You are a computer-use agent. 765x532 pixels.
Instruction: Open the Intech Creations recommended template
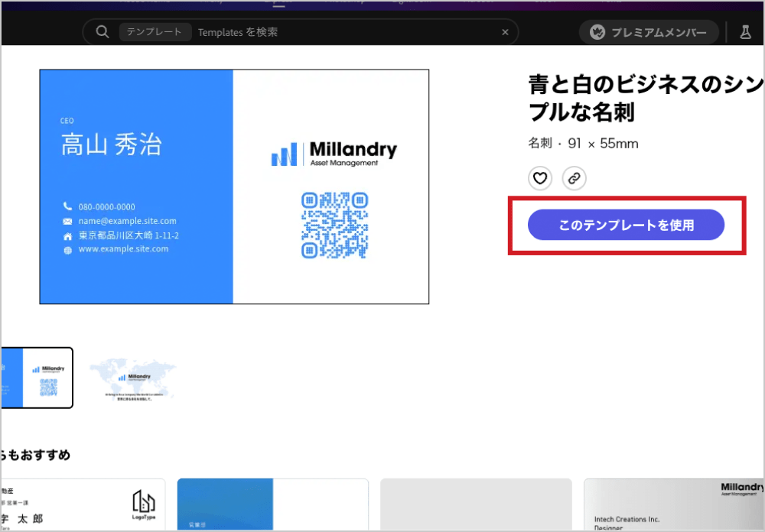pyautogui.click(x=673, y=504)
